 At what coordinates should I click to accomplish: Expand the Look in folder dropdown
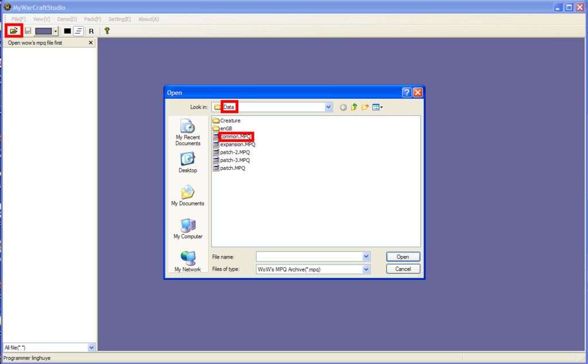click(328, 107)
